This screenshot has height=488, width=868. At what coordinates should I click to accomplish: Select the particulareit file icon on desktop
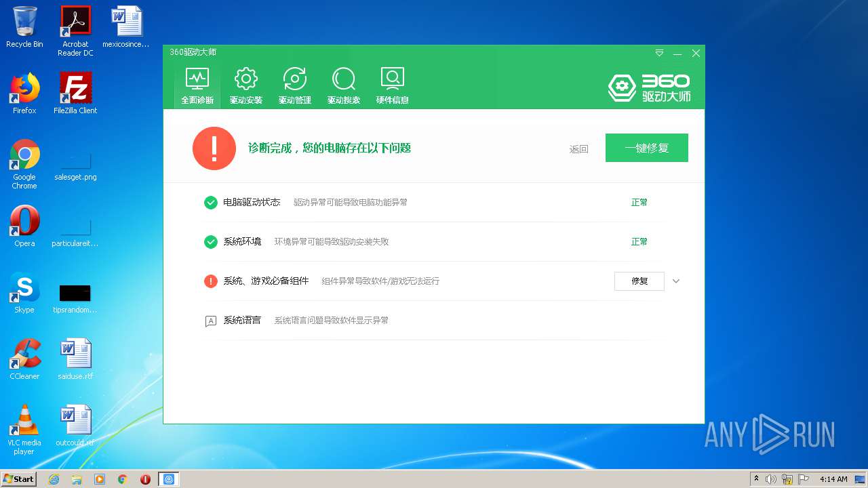75,232
